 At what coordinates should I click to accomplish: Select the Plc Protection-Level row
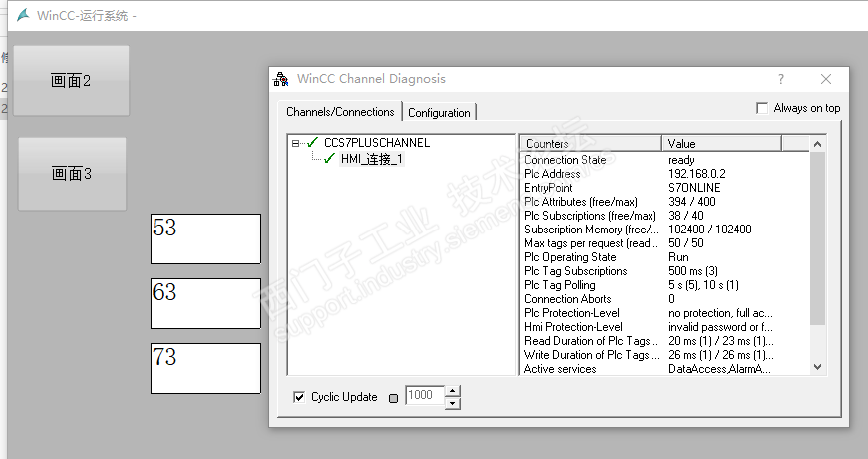[x=664, y=313]
